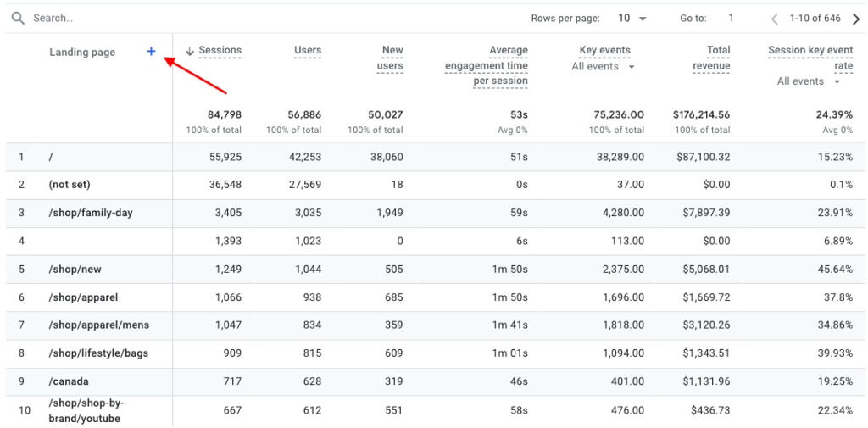Sort table by Users column
Viewport: 868px width, 428px height.
pyautogui.click(x=308, y=51)
